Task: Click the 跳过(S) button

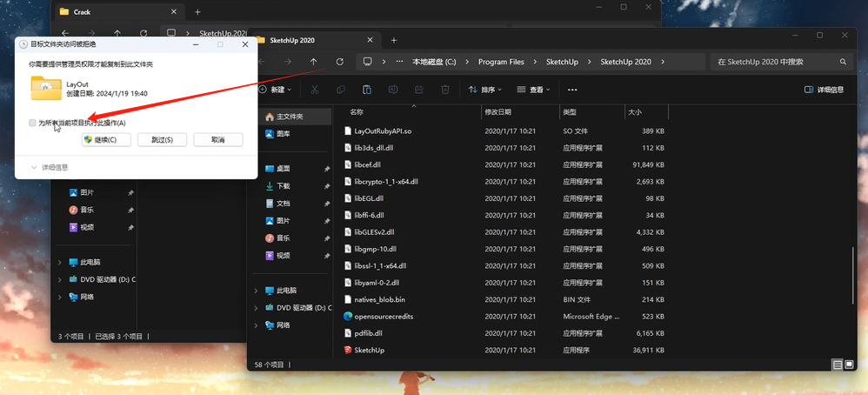Action: (162, 140)
